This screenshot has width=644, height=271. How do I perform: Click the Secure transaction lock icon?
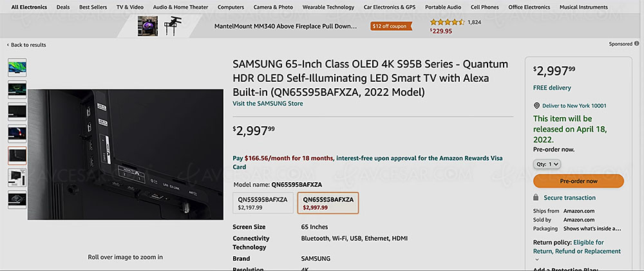(x=536, y=198)
